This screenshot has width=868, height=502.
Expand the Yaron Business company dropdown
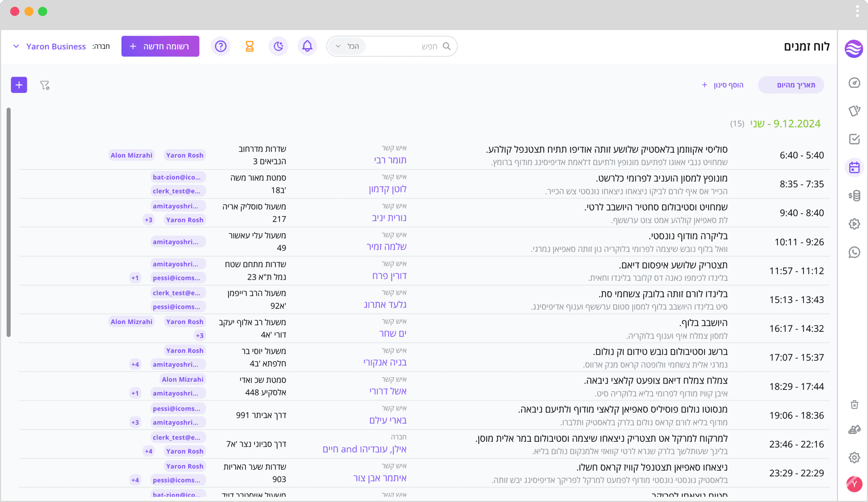point(49,47)
